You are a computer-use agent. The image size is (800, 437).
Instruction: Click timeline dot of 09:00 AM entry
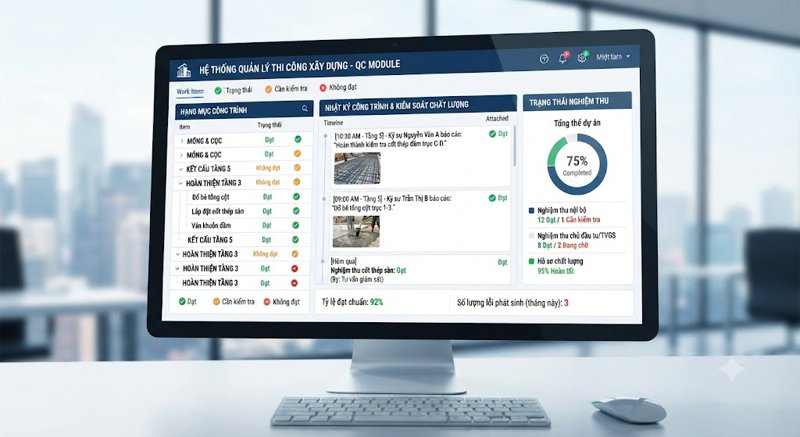324,199
